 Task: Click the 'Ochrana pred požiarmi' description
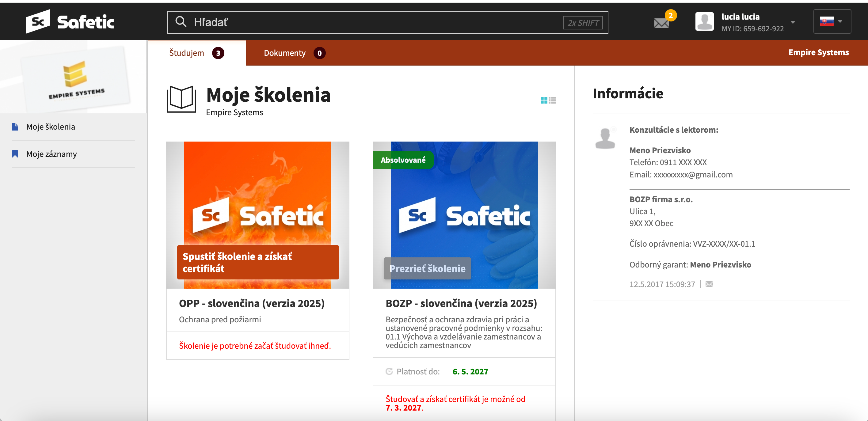point(220,319)
